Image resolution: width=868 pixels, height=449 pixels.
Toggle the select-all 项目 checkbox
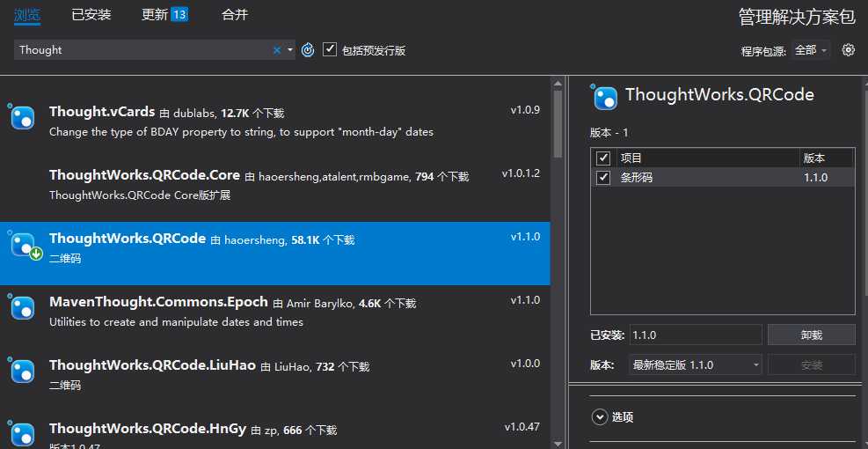click(x=602, y=158)
